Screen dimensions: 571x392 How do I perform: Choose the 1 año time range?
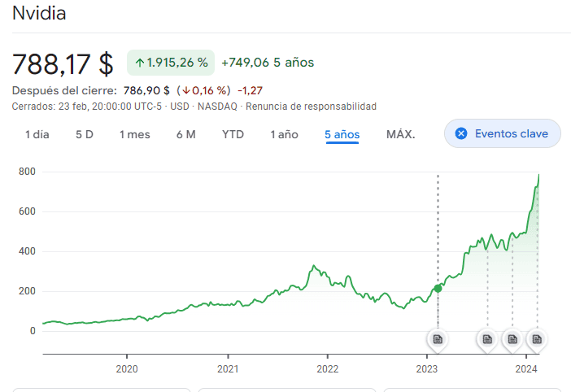click(x=284, y=134)
